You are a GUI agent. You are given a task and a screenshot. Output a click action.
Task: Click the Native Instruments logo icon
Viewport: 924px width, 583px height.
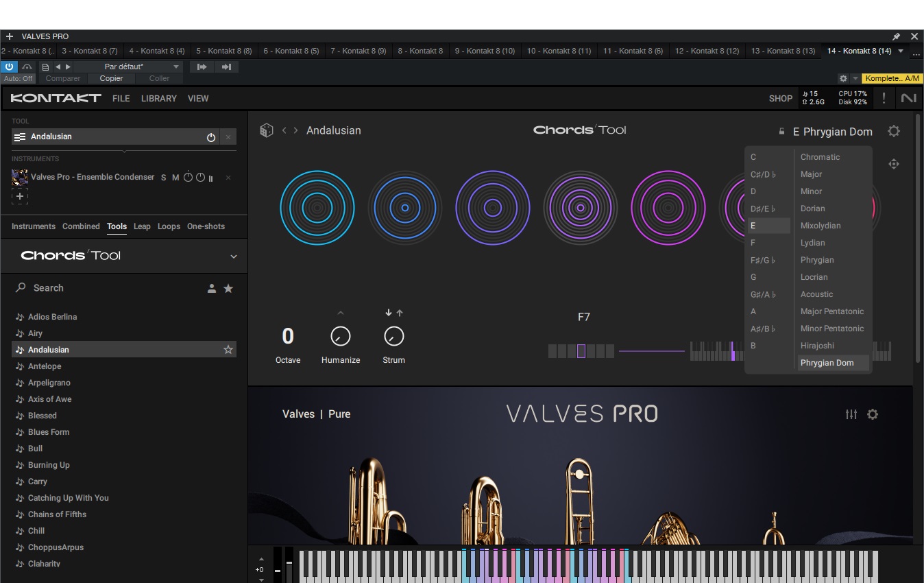click(909, 98)
